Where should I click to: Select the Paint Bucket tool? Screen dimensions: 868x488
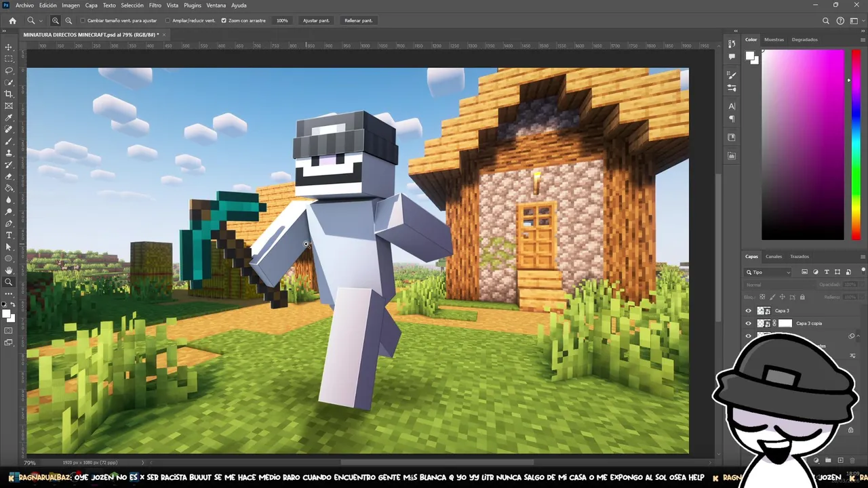(x=9, y=188)
